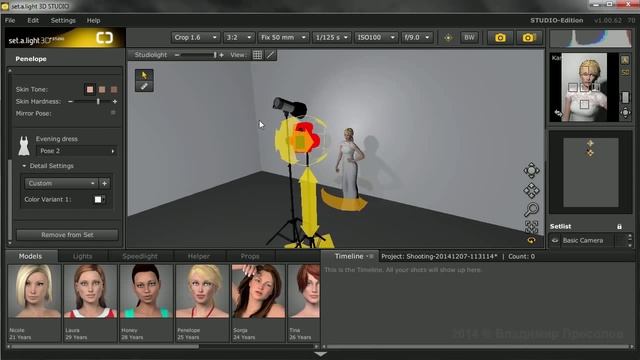The height and width of the screenshot is (360, 640).
Task: Switch to the Props tab
Action: tap(250, 256)
